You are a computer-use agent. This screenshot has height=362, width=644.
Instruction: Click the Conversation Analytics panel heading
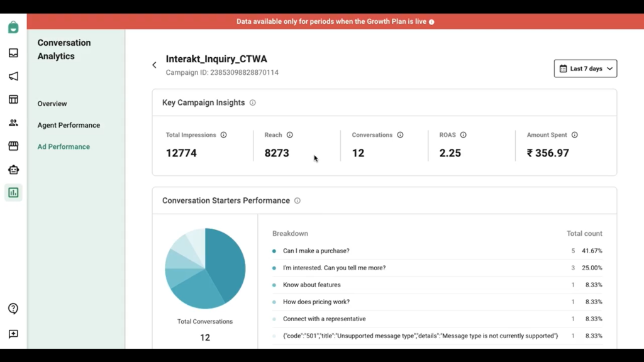(x=64, y=49)
